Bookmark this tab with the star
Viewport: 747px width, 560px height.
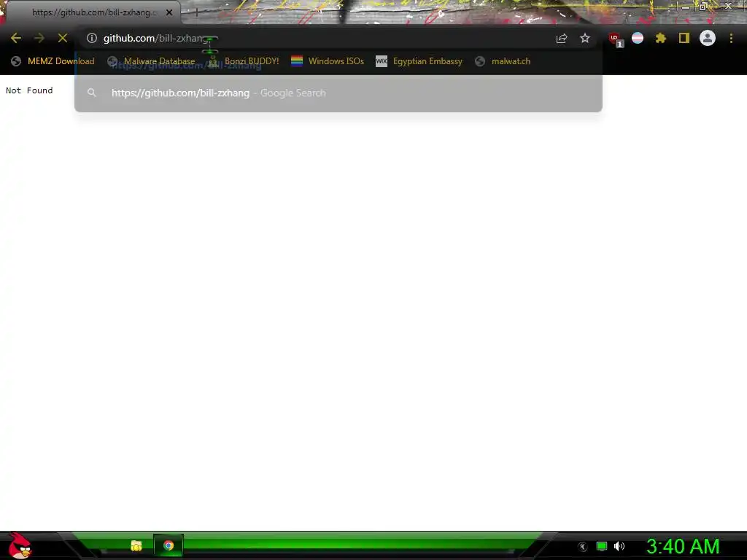[585, 38]
